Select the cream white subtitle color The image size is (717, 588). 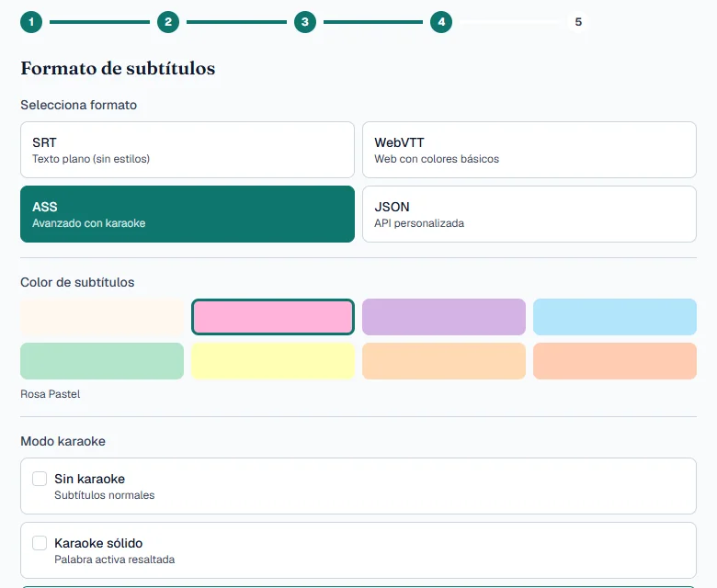point(102,317)
